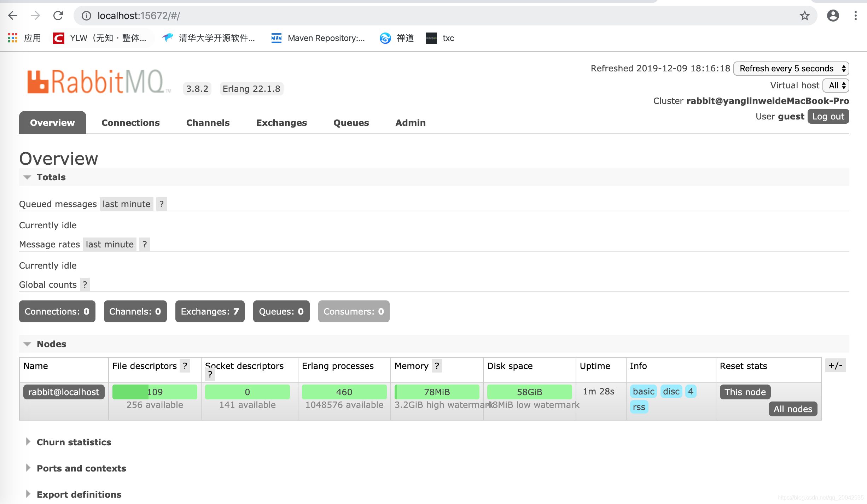Bookmark this page with star icon
867x504 pixels.
pyautogui.click(x=805, y=16)
